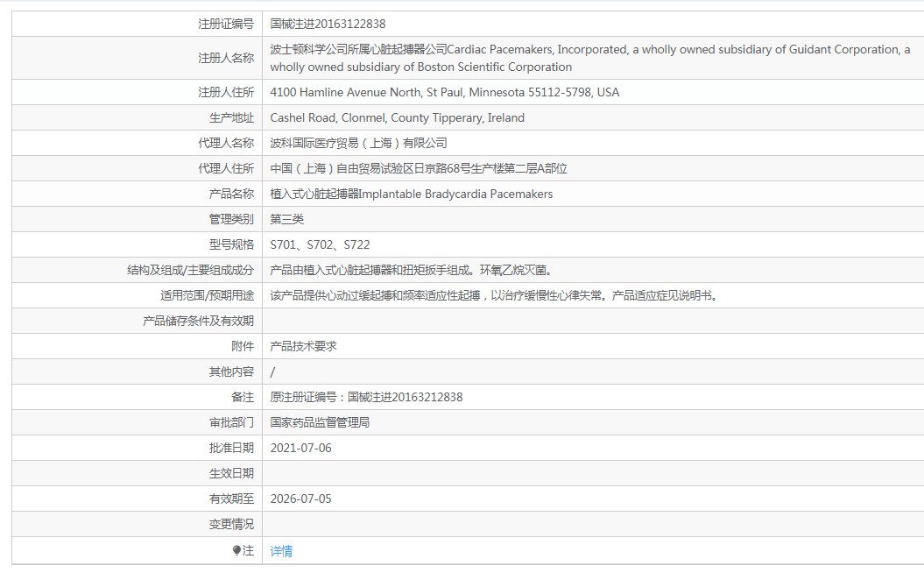Click the 型号规格 row label

[231, 244]
